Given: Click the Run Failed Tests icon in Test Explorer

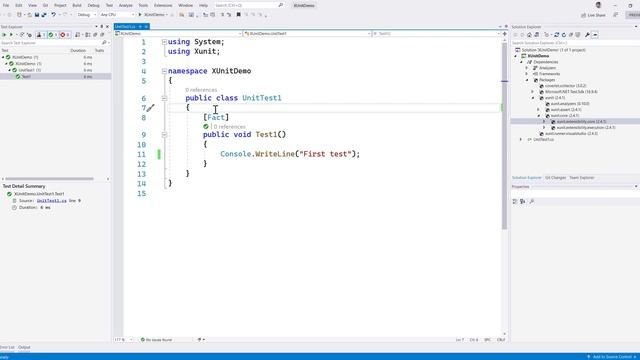Looking at the screenshot, I should [29, 35].
